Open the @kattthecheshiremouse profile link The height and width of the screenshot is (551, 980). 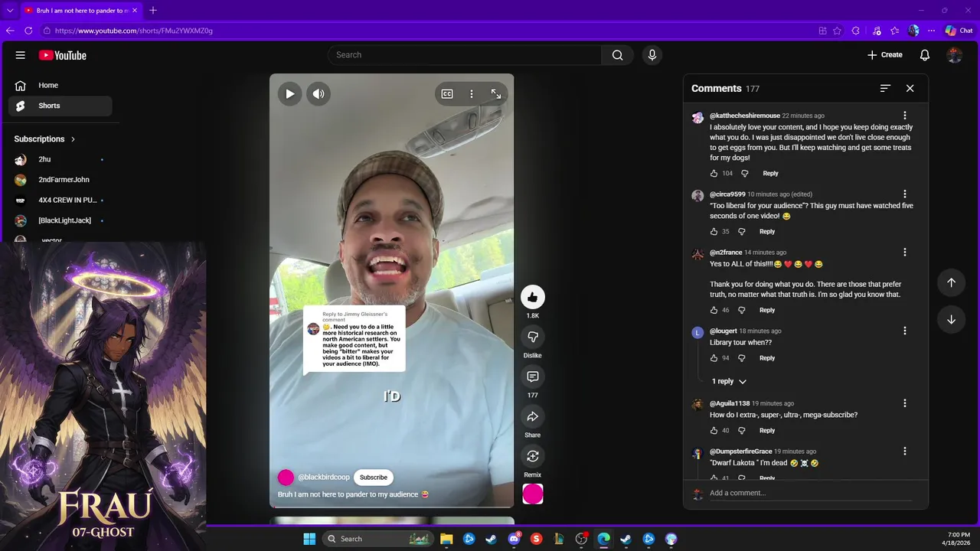pyautogui.click(x=745, y=116)
